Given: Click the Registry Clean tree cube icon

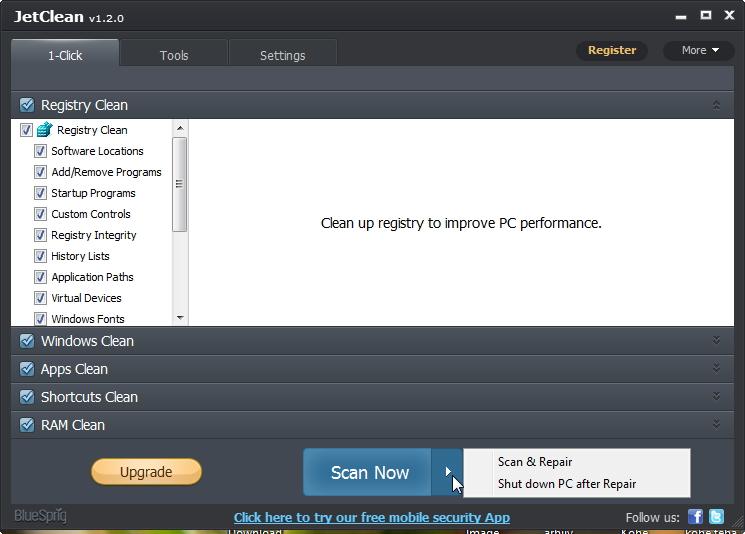Looking at the screenshot, I should 44,130.
